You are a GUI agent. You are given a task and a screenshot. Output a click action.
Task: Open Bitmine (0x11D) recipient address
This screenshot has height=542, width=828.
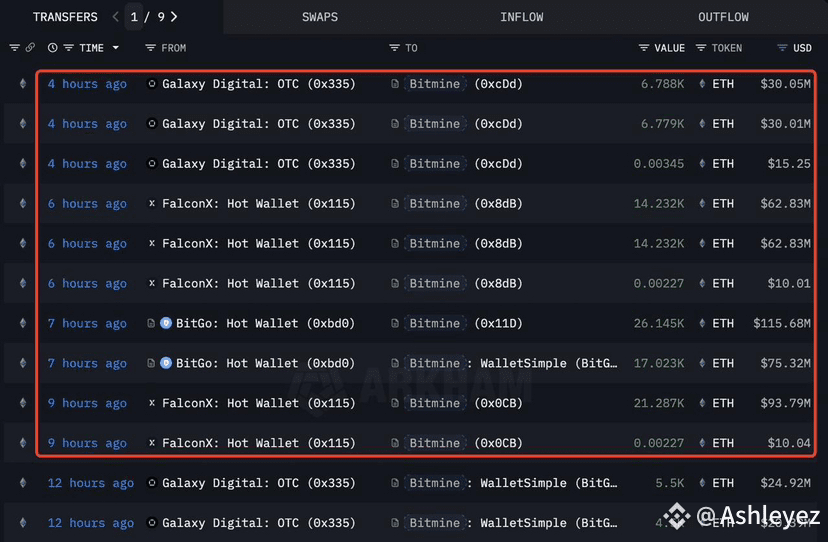466,323
